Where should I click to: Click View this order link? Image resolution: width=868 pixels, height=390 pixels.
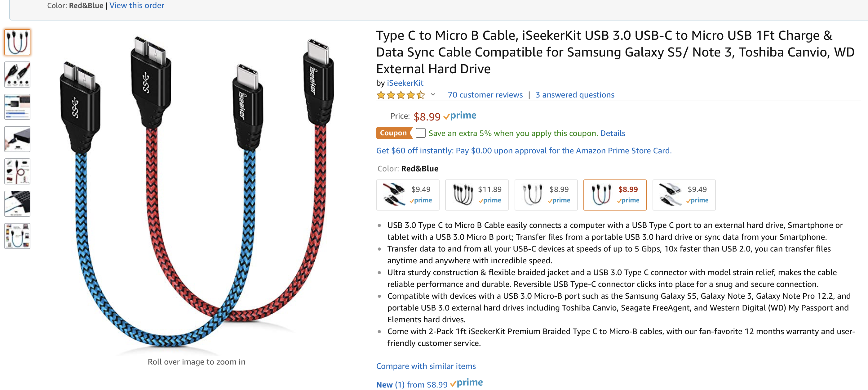pyautogui.click(x=137, y=5)
